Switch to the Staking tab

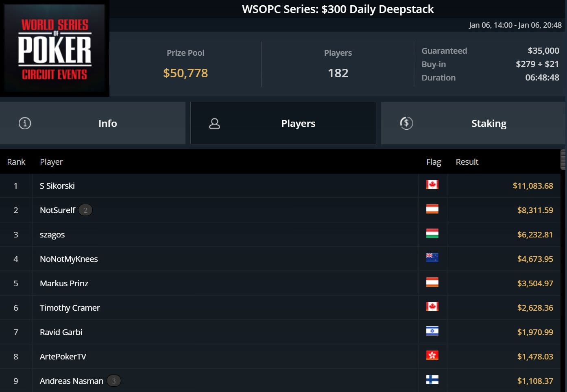[x=473, y=123]
